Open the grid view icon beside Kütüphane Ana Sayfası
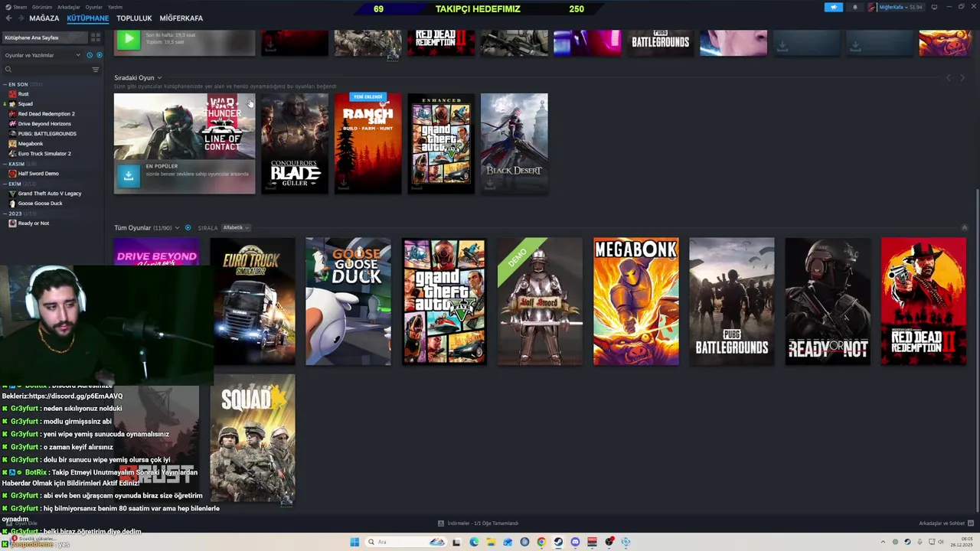Image resolution: width=980 pixels, height=551 pixels. (x=96, y=37)
